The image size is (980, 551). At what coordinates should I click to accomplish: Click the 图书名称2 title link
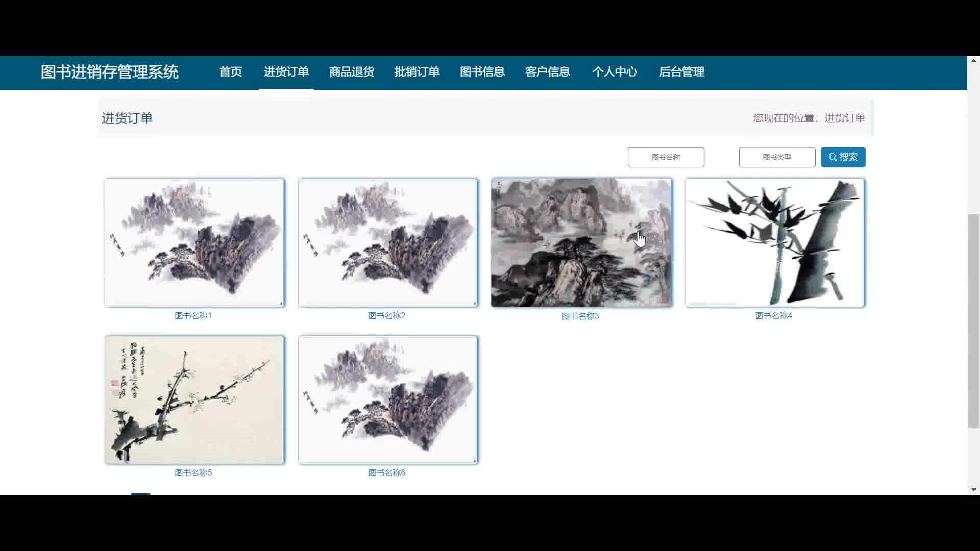[x=387, y=316]
